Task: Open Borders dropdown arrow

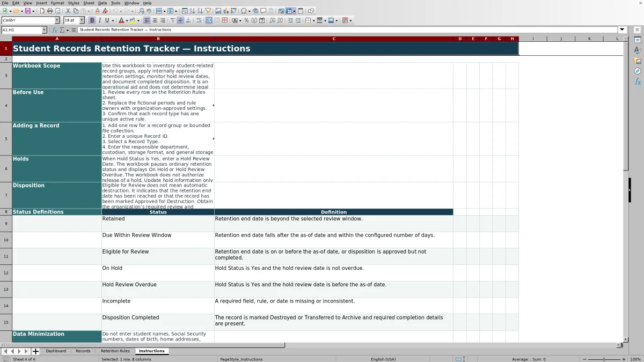Action: (x=313, y=20)
